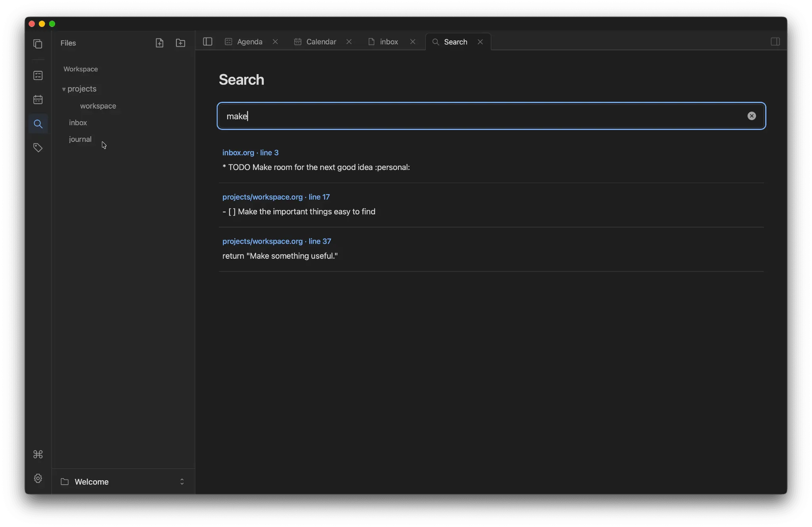The image size is (812, 527).
Task: Create a new file with the file-plus icon
Action: [x=159, y=43]
